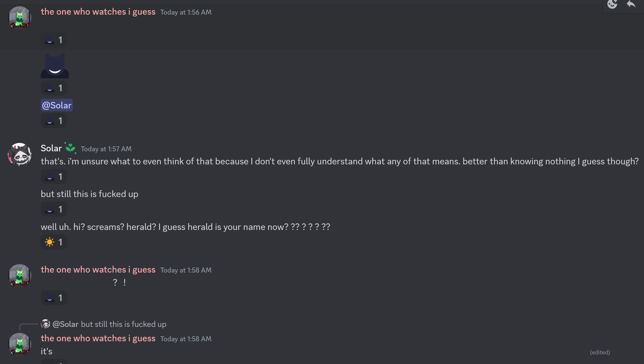The image size is (644, 364).
Task: Click the large dark cat smile emoji
Action: (55, 66)
